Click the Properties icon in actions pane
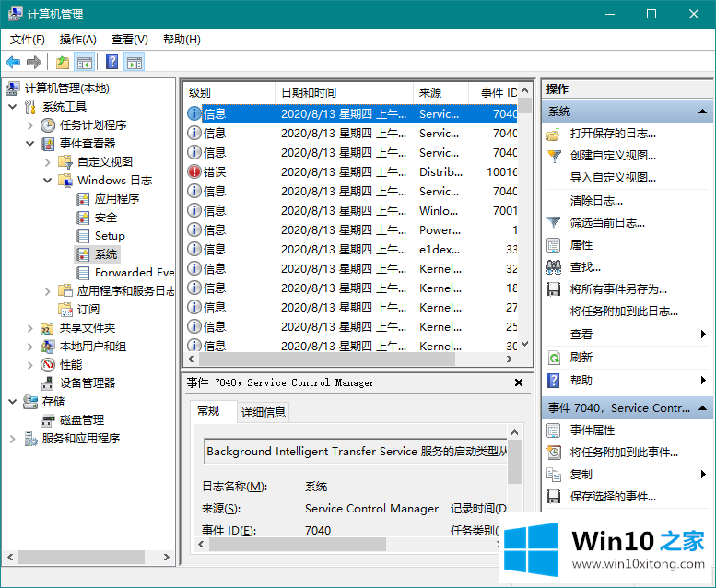Viewport: 716px width, 588px height. click(x=554, y=245)
